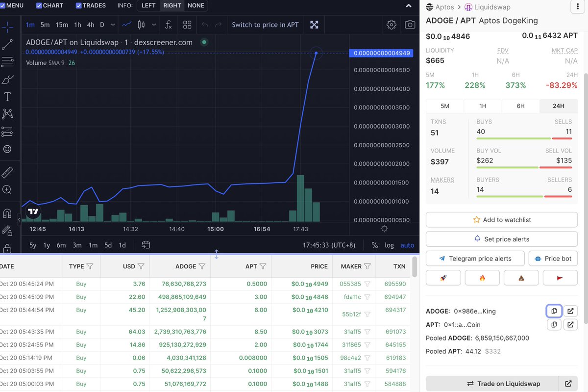The height and width of the screenshot is (392, 588).
Task: Open ADOGE address in external explorer
Action: pos(570,311)
